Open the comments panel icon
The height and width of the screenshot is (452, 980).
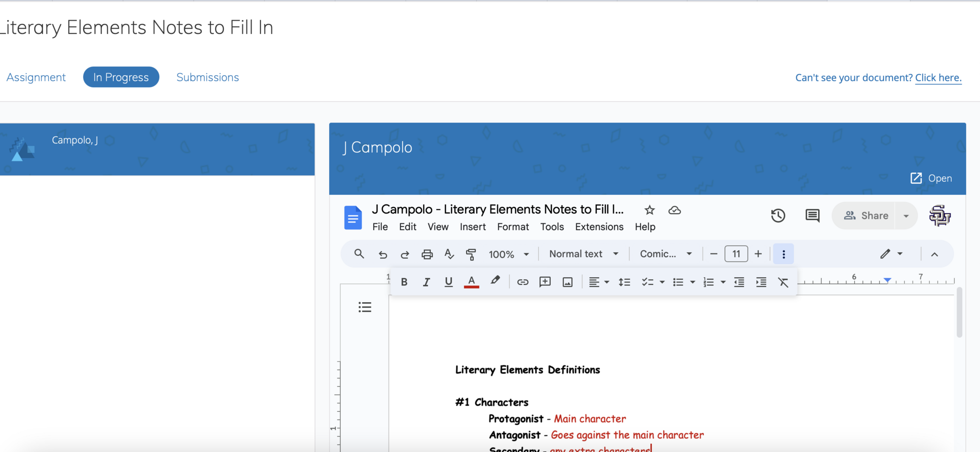(x=812, y=216)
